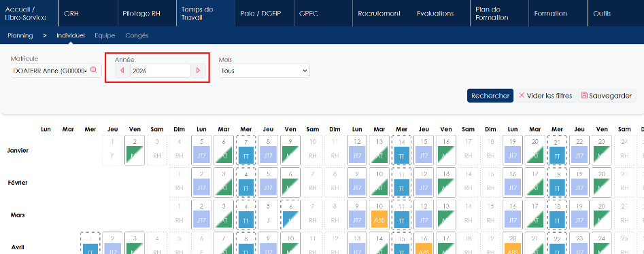Open the GRH menu
Image resolution: width=644 pixels, height=254 pixels.
pos(88,13)
